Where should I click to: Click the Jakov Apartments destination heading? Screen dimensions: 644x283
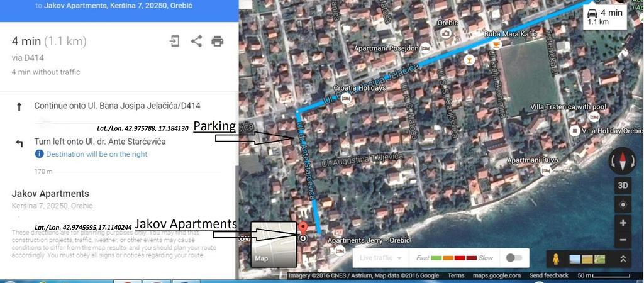click(x=50, y=194)
